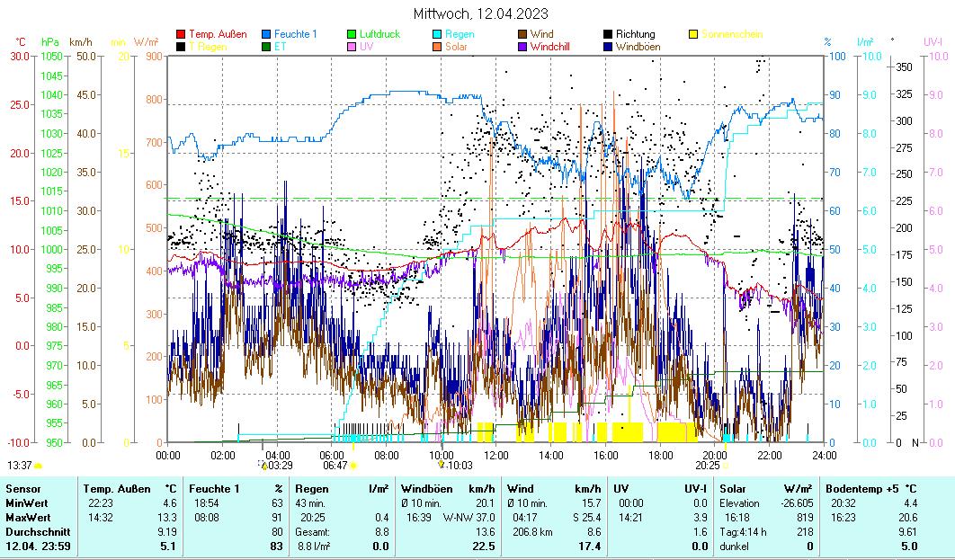
Task: Click the sun icon beside 13:37
Action: click(x=39, y=466)
